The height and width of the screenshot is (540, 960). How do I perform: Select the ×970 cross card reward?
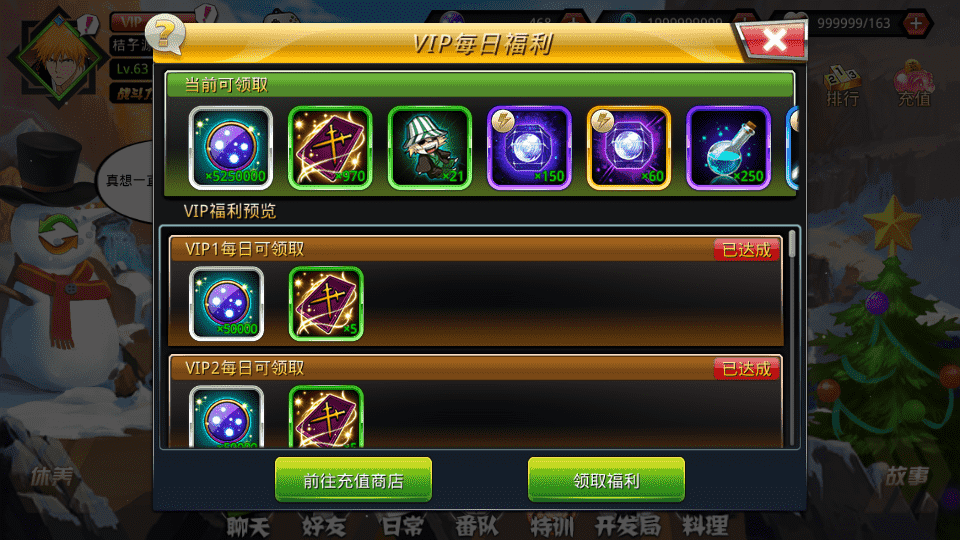coord(330,148)
